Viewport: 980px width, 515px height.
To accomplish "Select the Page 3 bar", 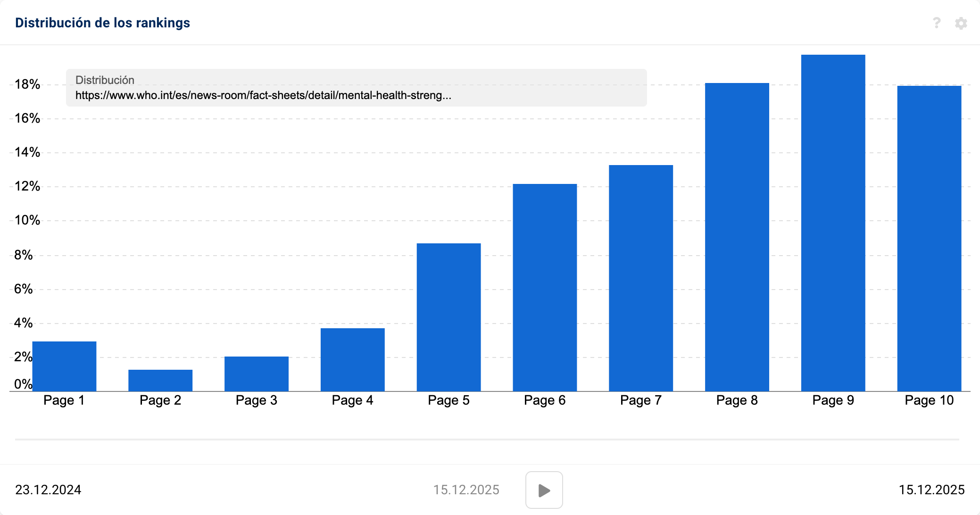I will pos(257,374).
